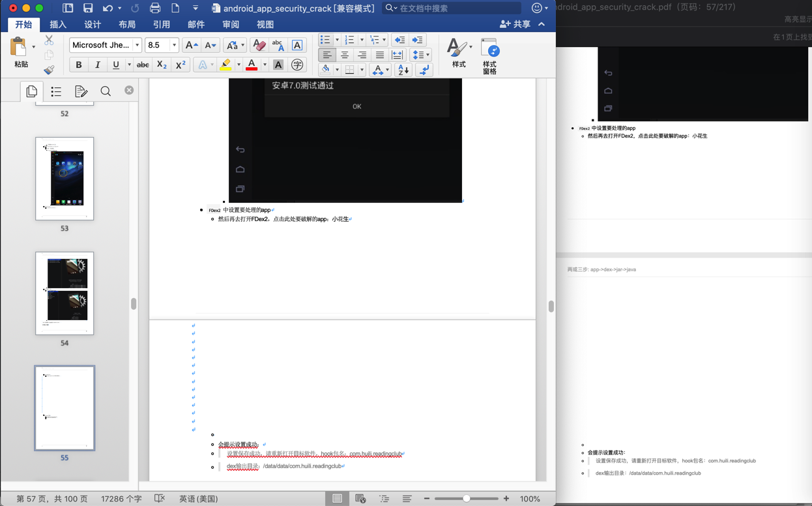
Task: Click the character border A icon
Action: 297,45
